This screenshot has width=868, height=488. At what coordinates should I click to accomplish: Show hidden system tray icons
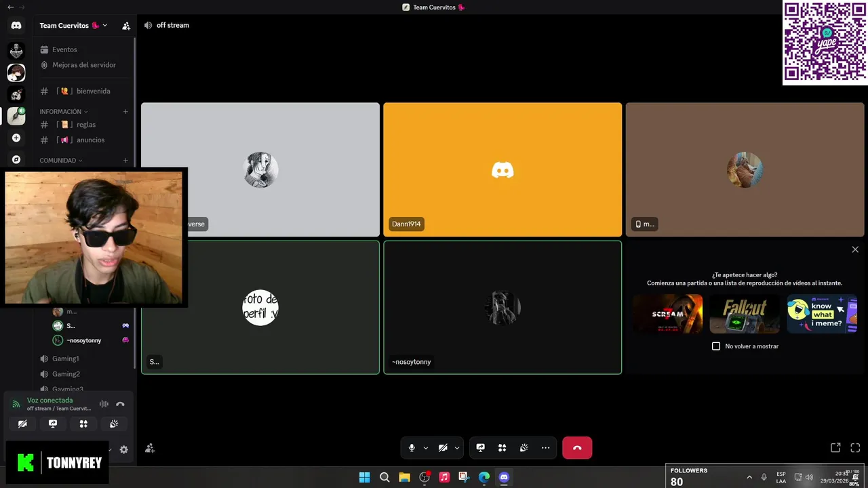click(749, 477)
